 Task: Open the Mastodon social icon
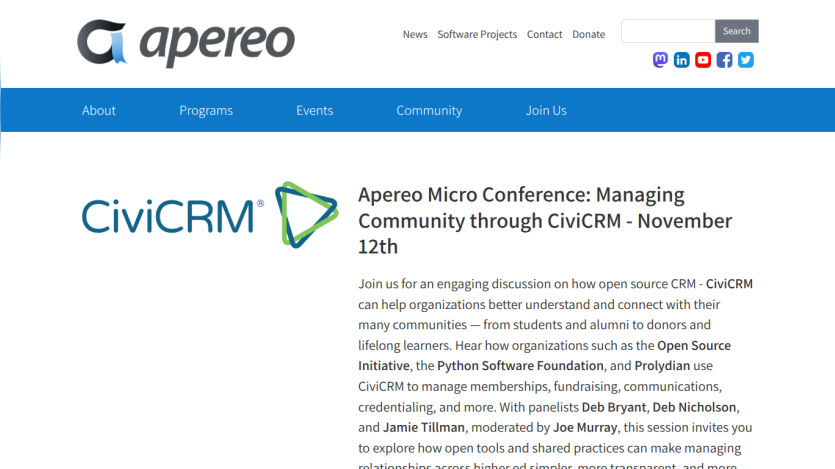pyautogui.click(x=660, y=60)
